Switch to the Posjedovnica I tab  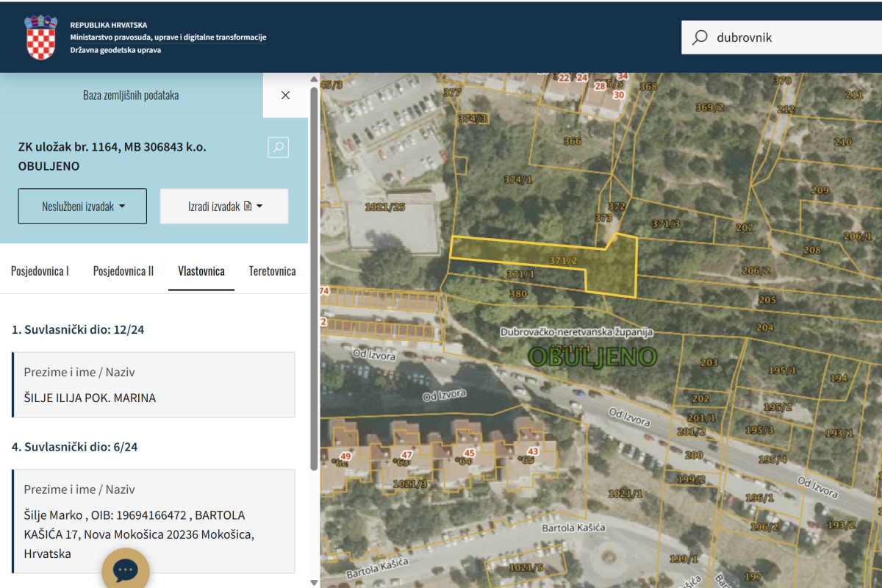click(x=40, y=271)
